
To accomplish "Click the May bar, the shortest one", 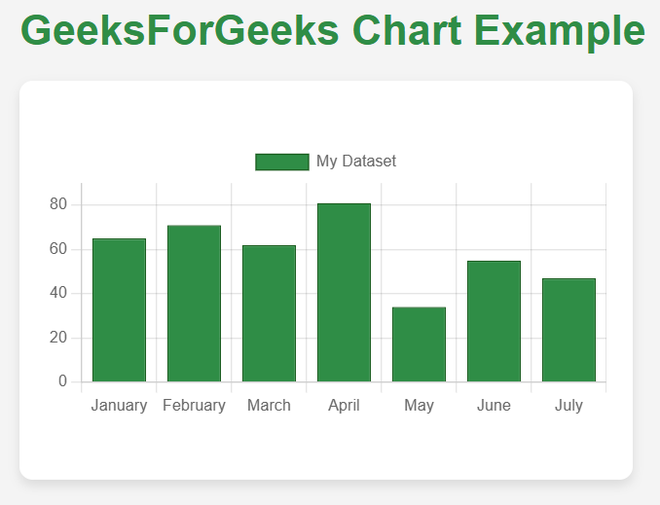I will 419,344.
